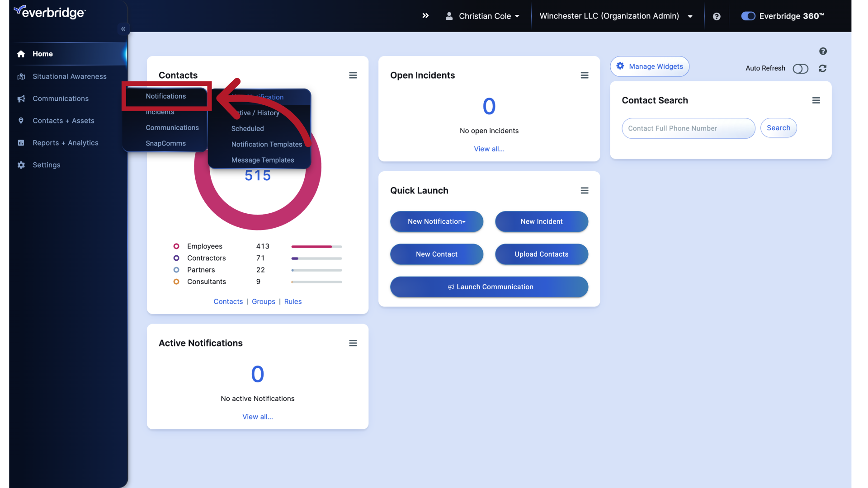Type in the Contact Full Phone Number field
868x488 pixels.
688,128
